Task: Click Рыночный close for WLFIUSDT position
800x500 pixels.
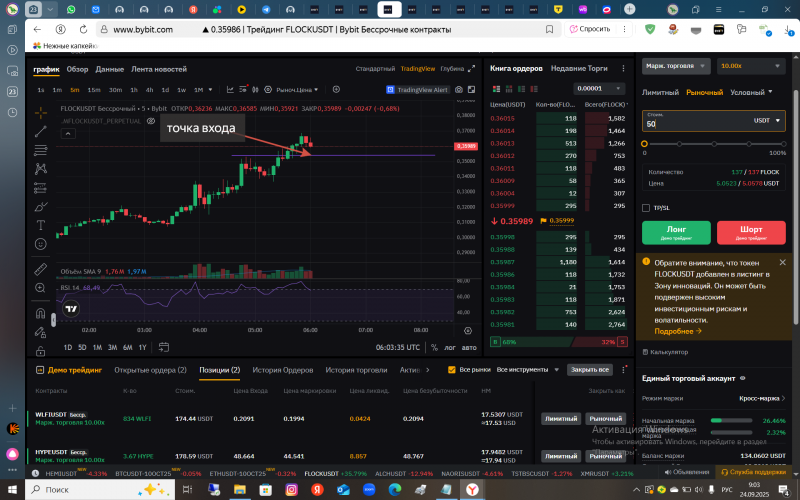Action: 606,418
